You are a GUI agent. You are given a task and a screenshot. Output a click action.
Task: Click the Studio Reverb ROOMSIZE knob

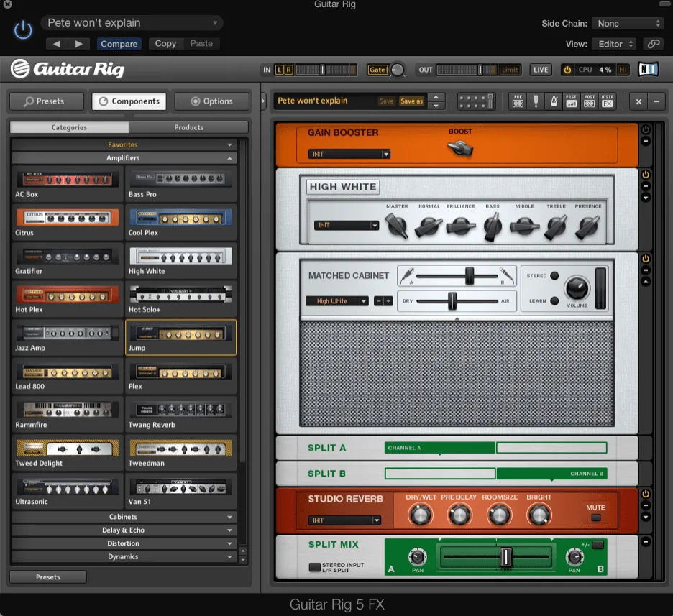pos(499,515)
